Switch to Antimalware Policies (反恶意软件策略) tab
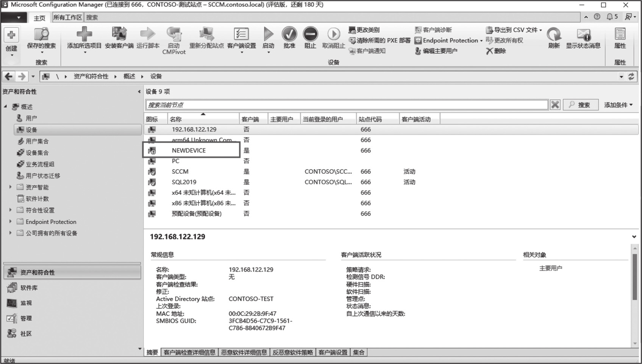 point(293,352)
